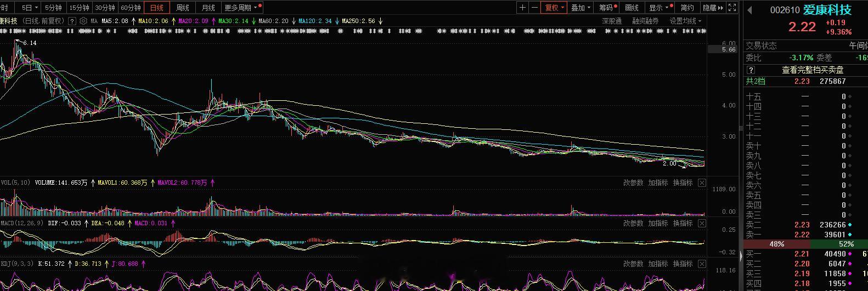Click 改参数 in the KDJ panel
Screen dimensions: 868x291
[x=633, y=264]
